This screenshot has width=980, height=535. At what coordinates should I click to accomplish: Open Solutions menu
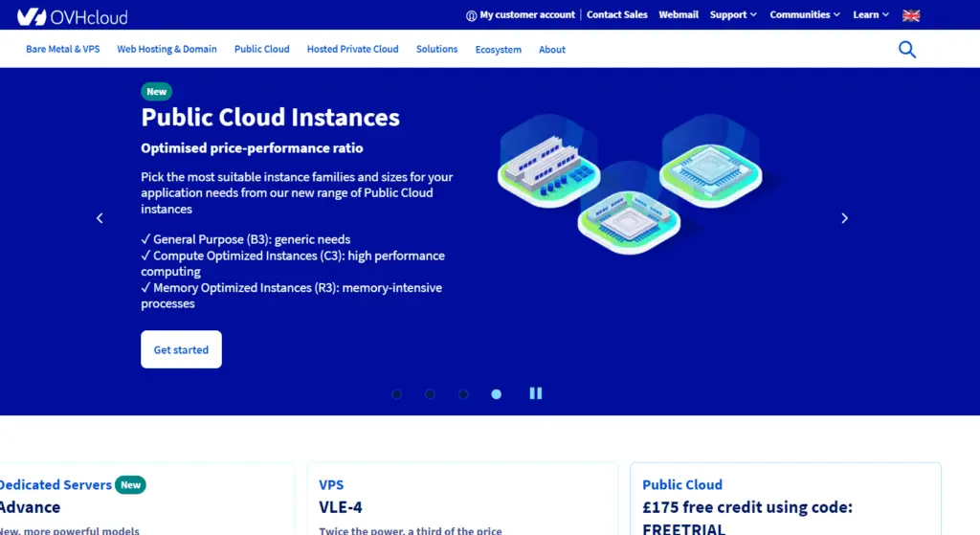click(x=436, y=49)
